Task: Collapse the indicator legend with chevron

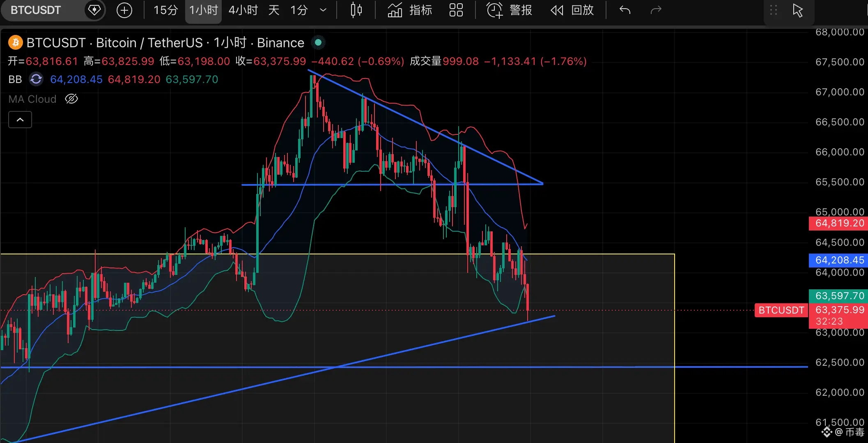Action: click(x=20, y=120)
